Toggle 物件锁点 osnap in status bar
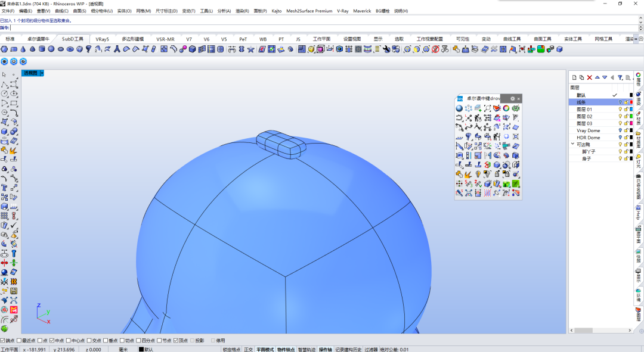 286,350
